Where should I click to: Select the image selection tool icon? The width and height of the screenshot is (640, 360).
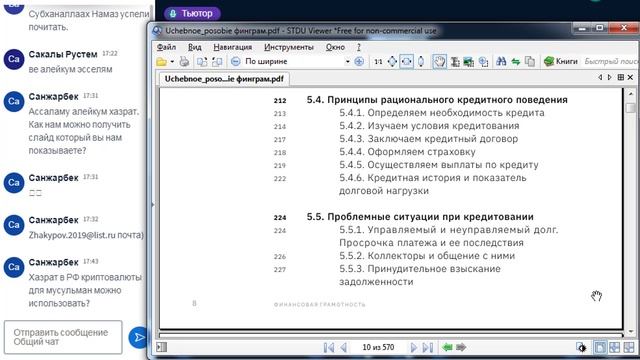[469, 62]
